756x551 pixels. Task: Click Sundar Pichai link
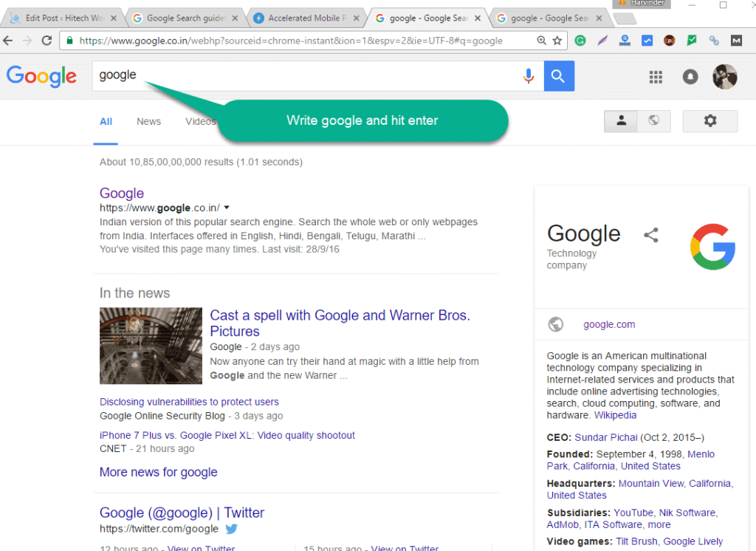tap(605, 437)
